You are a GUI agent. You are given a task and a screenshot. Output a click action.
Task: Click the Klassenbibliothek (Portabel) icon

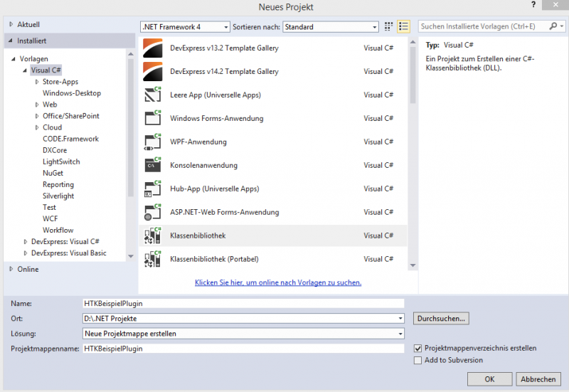[x=153, y=259]
